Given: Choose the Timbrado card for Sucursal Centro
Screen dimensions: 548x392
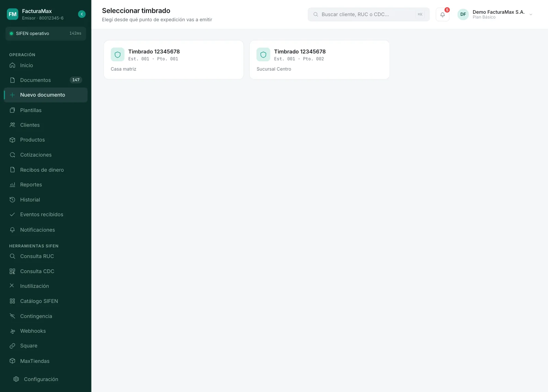Looking at the screenshot, I should [320, 60].
